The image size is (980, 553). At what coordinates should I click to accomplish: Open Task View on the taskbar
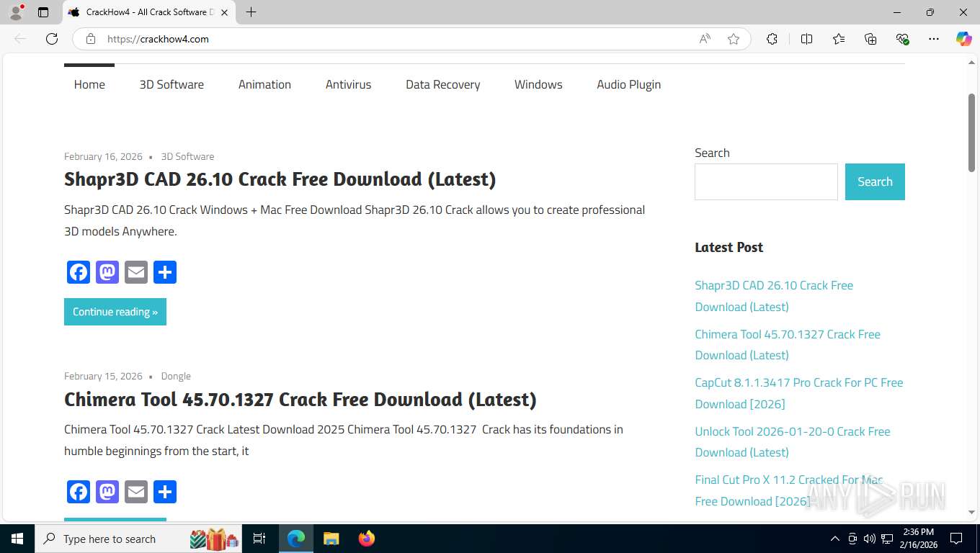(259, 539)
